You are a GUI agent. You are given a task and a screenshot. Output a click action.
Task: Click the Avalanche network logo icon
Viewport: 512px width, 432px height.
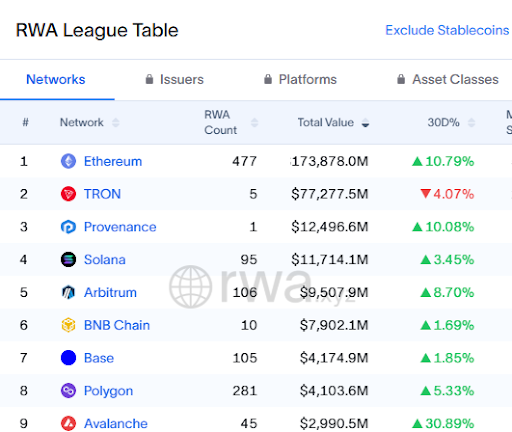(68, 423)
